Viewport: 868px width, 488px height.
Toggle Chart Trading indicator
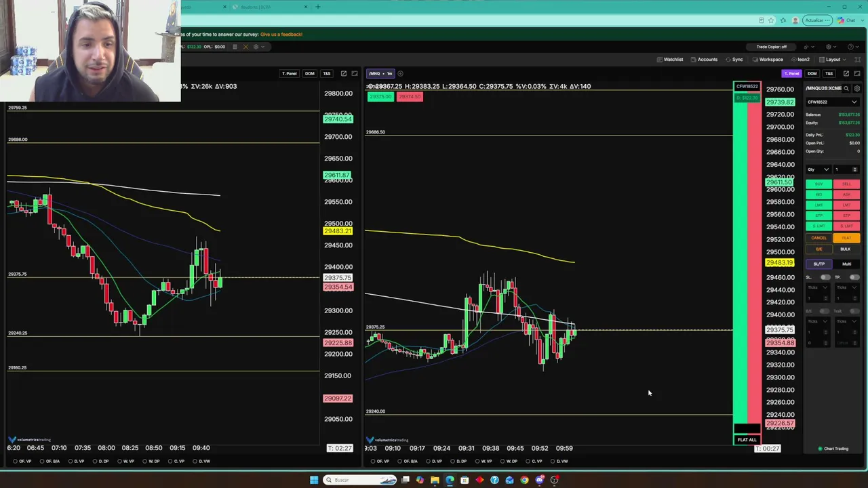(x=833, y=449)
